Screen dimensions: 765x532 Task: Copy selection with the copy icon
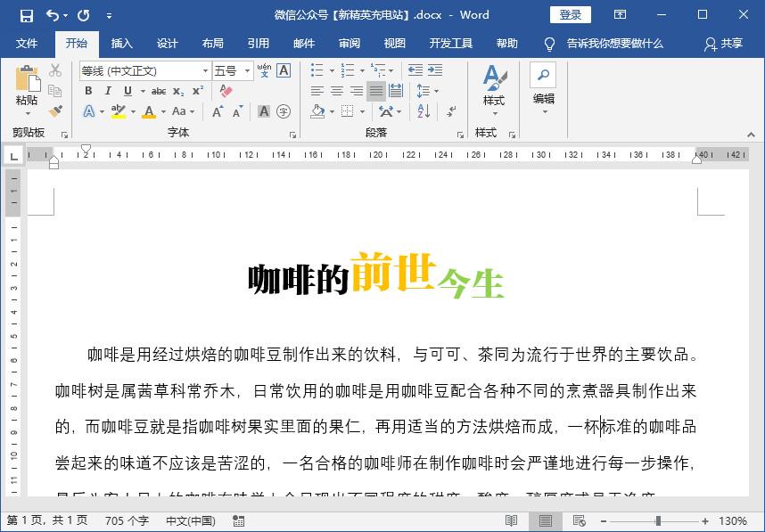point(55,91)
